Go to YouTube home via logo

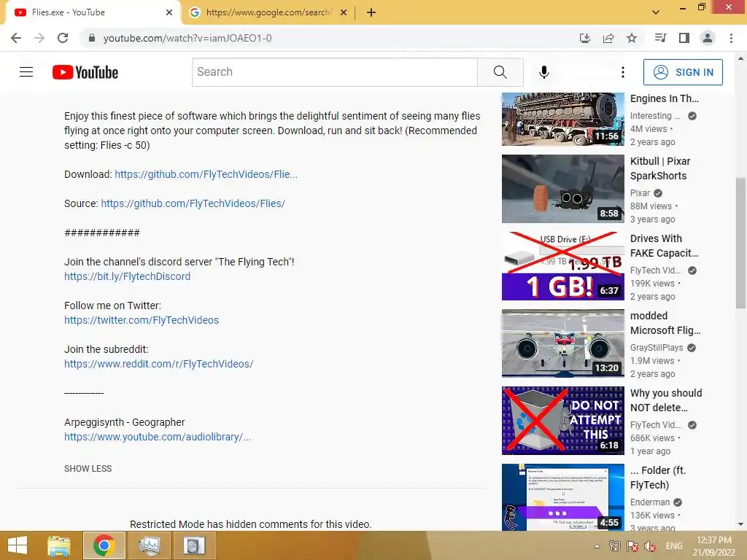coord(85,72)
